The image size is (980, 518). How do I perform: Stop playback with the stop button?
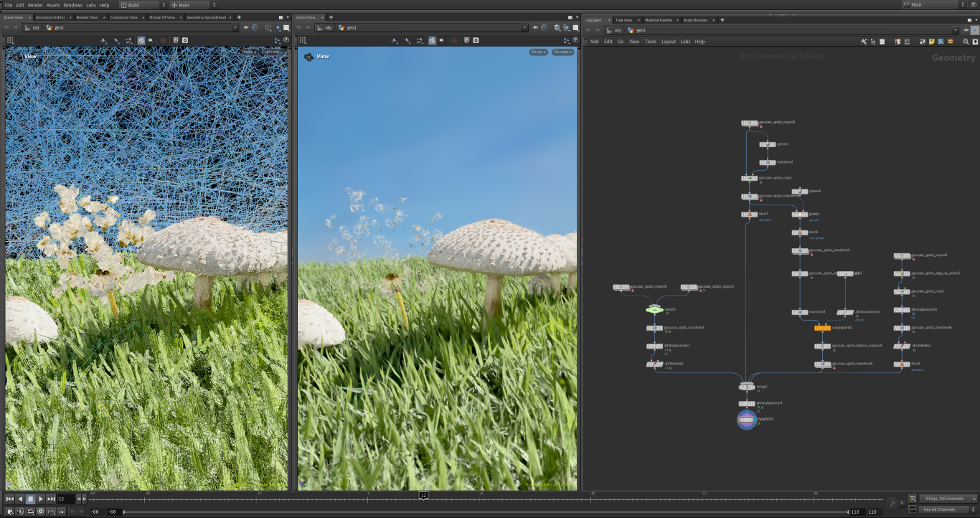31,499
